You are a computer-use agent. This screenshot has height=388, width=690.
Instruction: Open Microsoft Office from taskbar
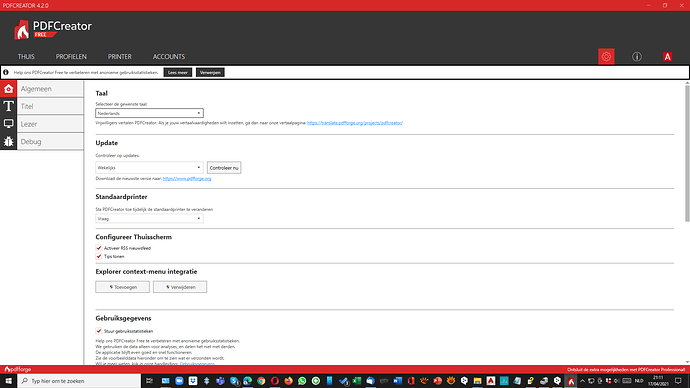(411, 381)
